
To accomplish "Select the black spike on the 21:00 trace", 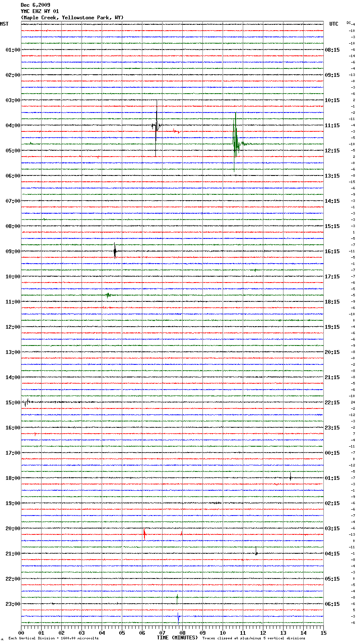I will coord(256,551).
